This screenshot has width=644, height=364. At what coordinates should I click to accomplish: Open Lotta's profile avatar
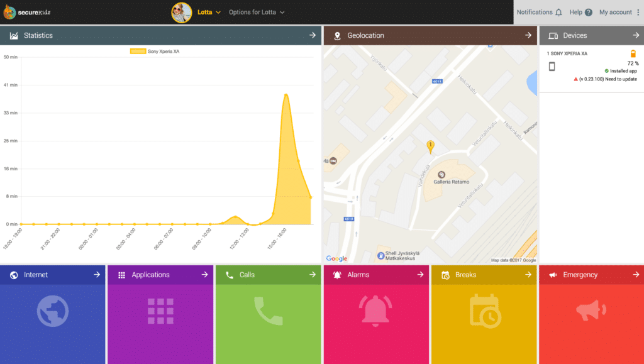[182, 13]
